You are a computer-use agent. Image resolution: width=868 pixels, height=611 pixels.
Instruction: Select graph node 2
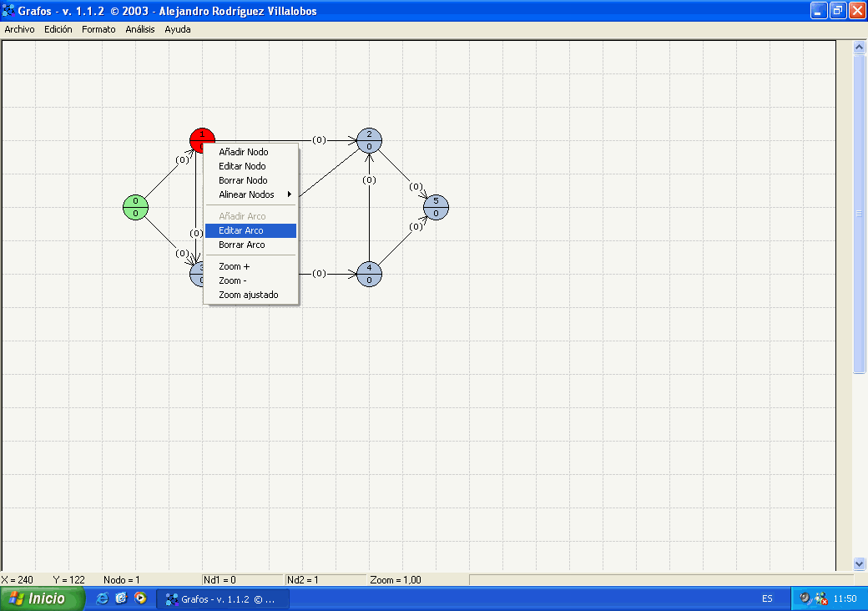tap(369, 140)
